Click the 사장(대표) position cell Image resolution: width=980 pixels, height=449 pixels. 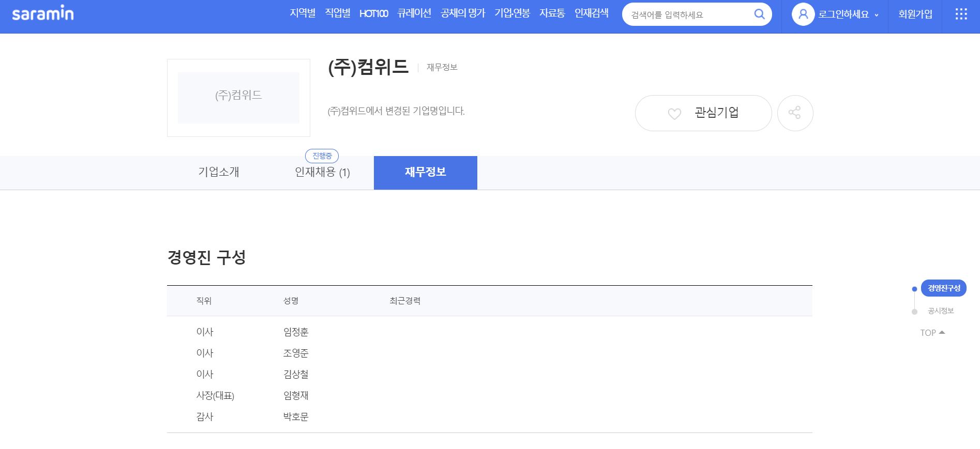[x=215, y=396]
